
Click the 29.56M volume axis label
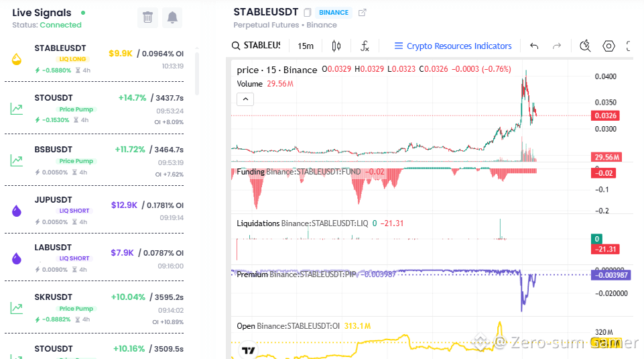tap(606, 157)
